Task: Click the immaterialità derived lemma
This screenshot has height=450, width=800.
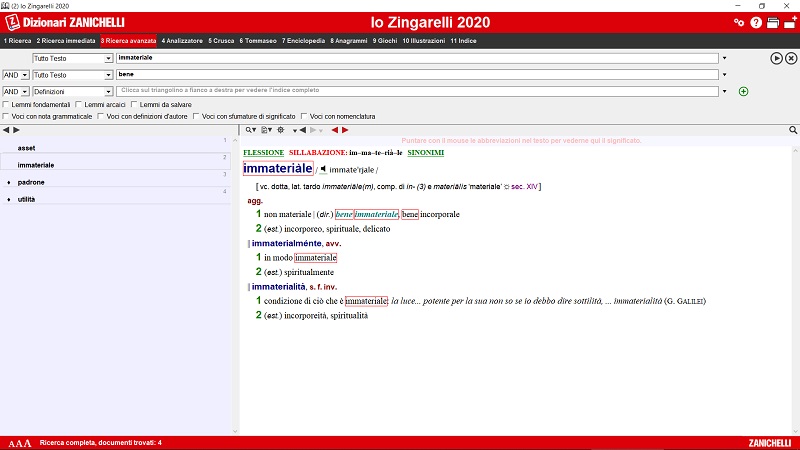Action: click(x=278, y=287)
